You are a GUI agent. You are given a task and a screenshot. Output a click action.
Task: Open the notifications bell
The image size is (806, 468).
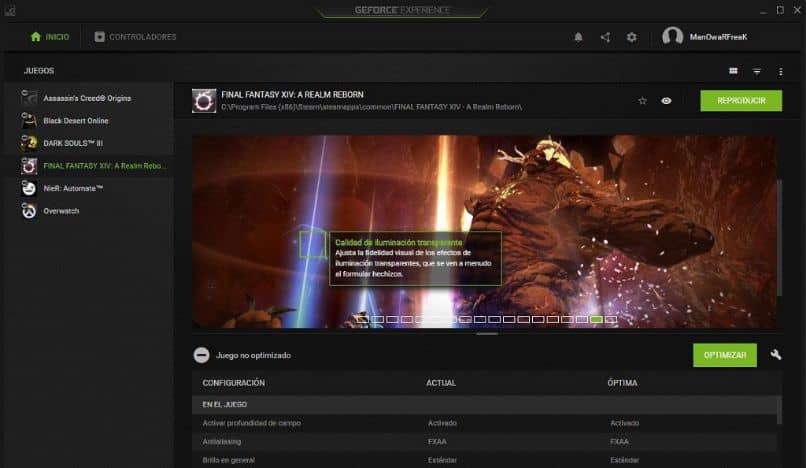[x=578, y=37]
